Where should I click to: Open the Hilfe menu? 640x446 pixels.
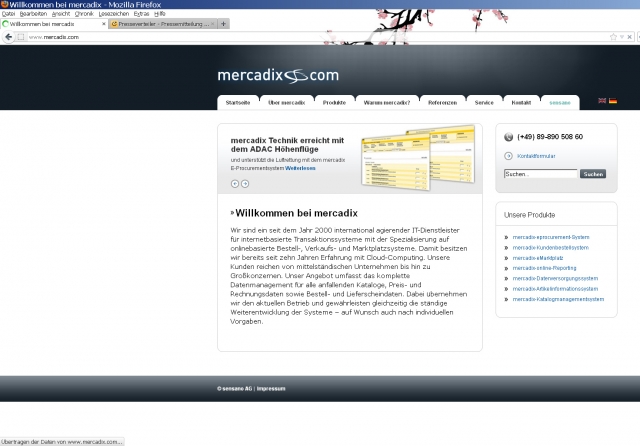(160, 13)
